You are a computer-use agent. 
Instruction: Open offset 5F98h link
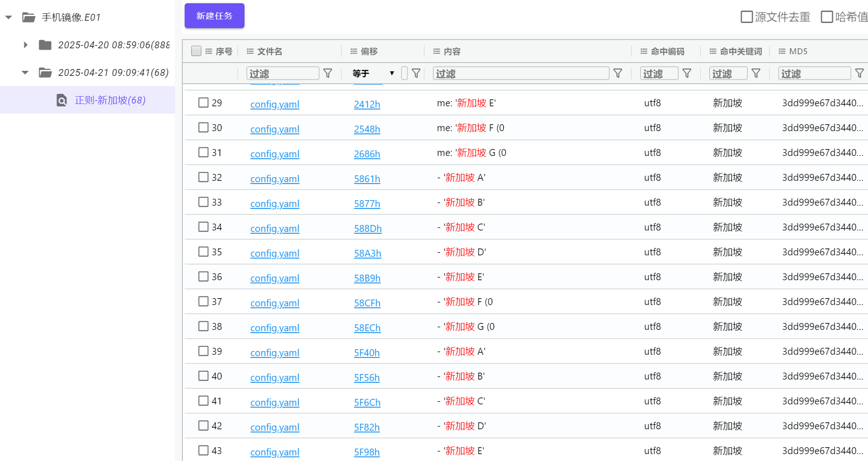click(x=367, y=452)
